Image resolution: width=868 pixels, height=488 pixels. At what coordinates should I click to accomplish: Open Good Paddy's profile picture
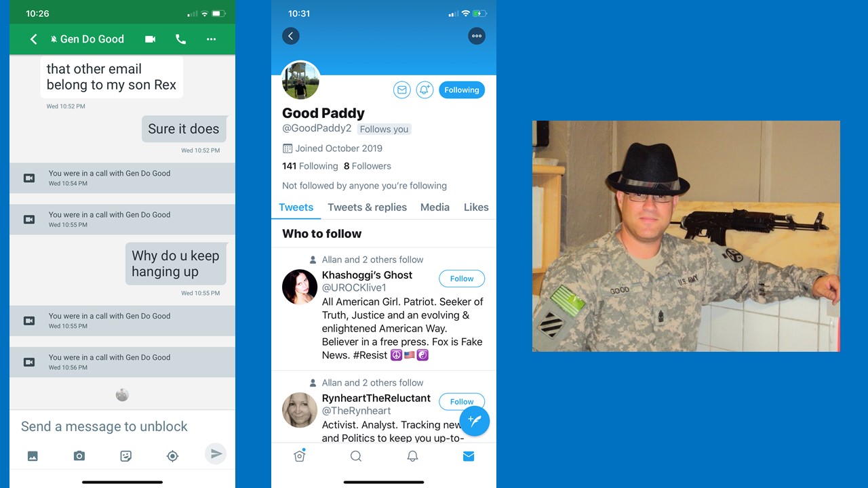tap(300, 80)
